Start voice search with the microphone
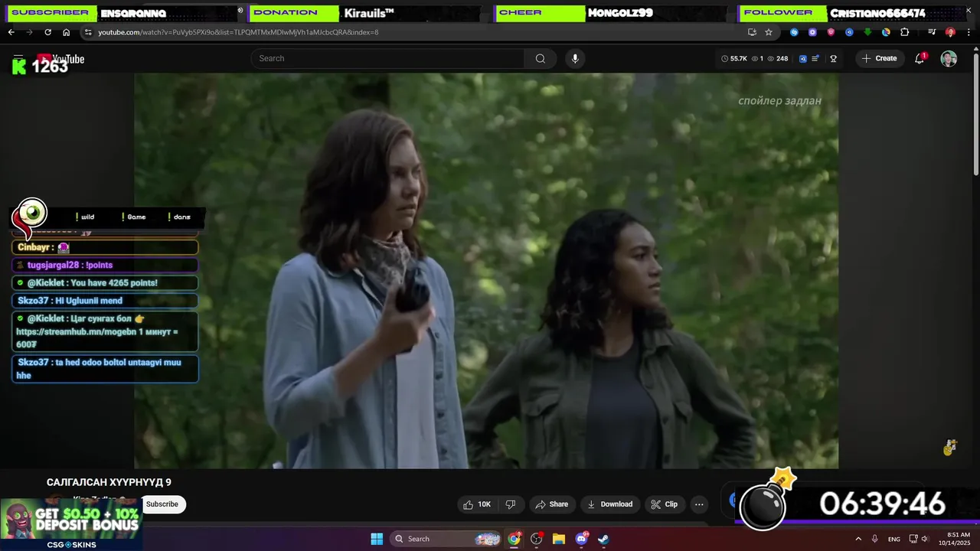This screenshot has width=980, height=551. pyautogui.click(x=575, y=58)
